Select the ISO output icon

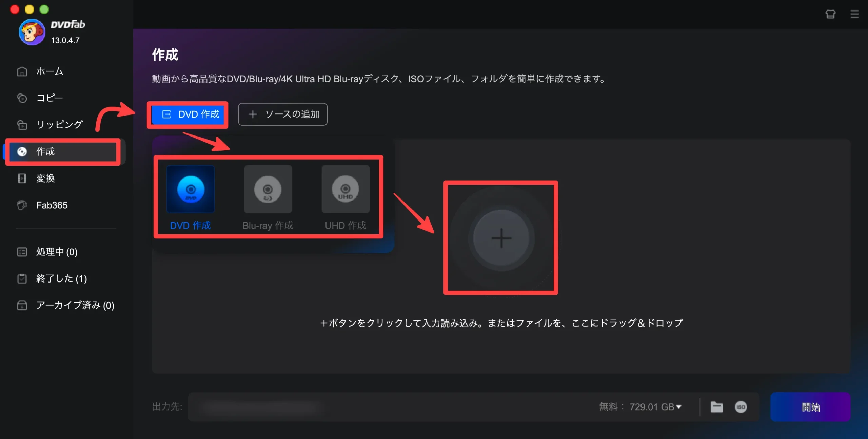click(741, 407)
